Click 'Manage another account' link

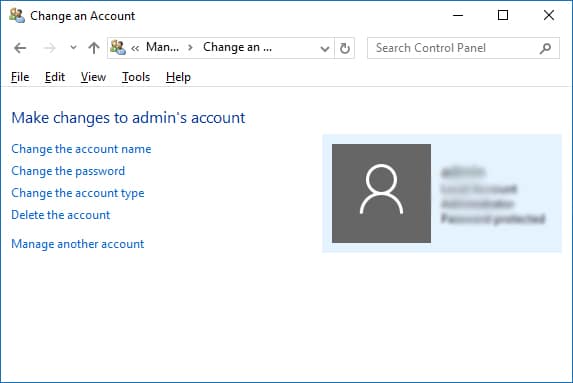[78, 244]
